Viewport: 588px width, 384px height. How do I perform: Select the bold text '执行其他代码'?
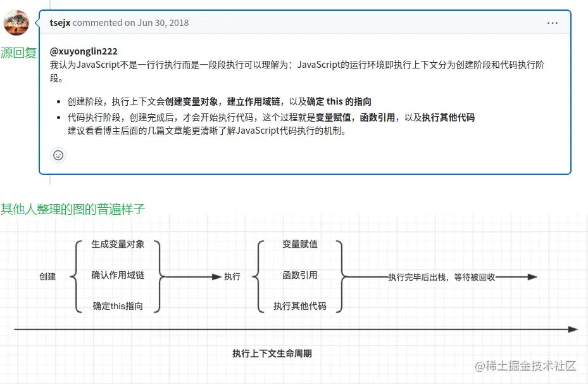point(448,117)
